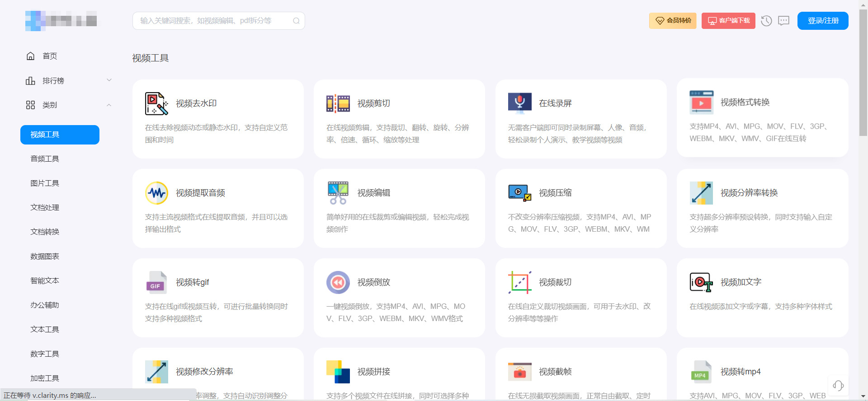This screenshot has width=868, height=401.
Task: Open the 视频编辑 title link
Action: click(x=374, y=193)
